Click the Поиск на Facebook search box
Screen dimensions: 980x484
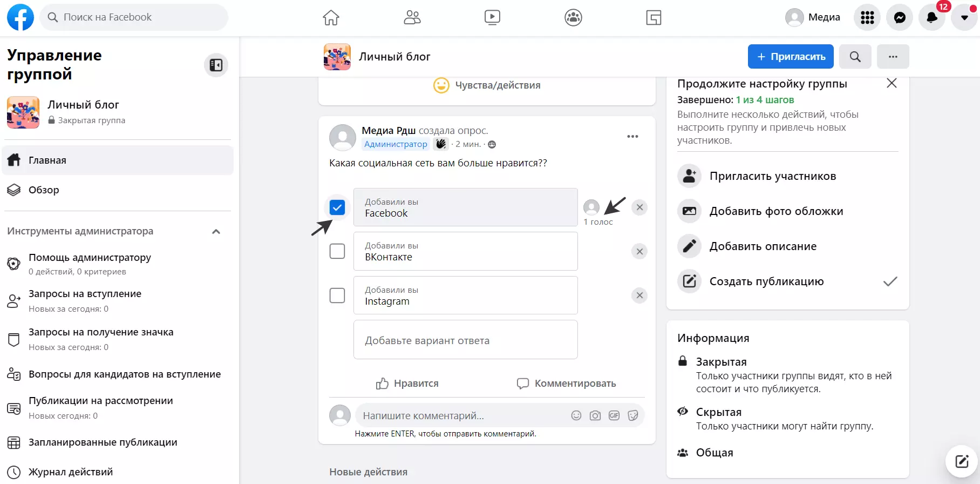(134, 17)
